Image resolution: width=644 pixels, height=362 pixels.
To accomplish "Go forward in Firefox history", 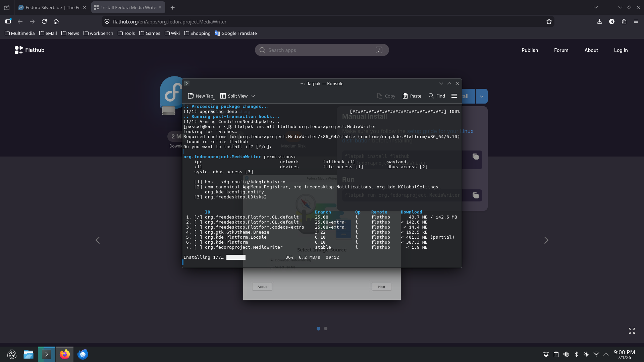I will (x=32, y=21).
